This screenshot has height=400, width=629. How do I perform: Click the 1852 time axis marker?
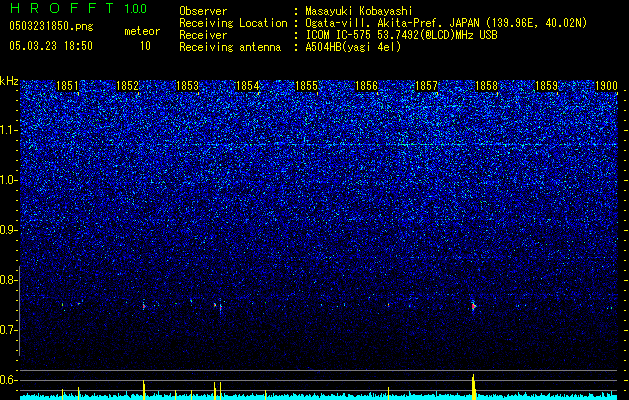point(127,86)
